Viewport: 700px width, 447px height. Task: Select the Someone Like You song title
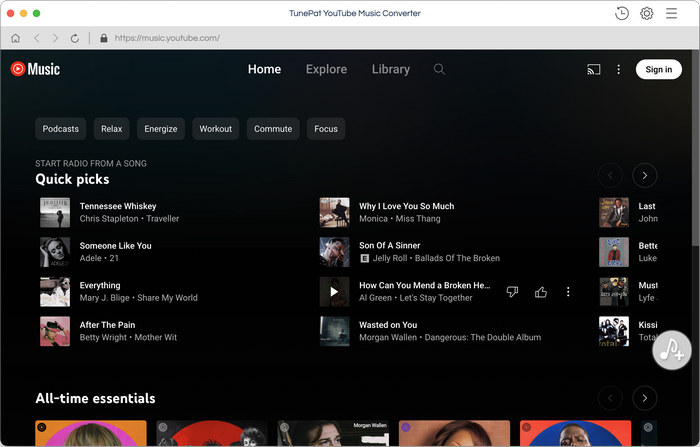(116, 246)
